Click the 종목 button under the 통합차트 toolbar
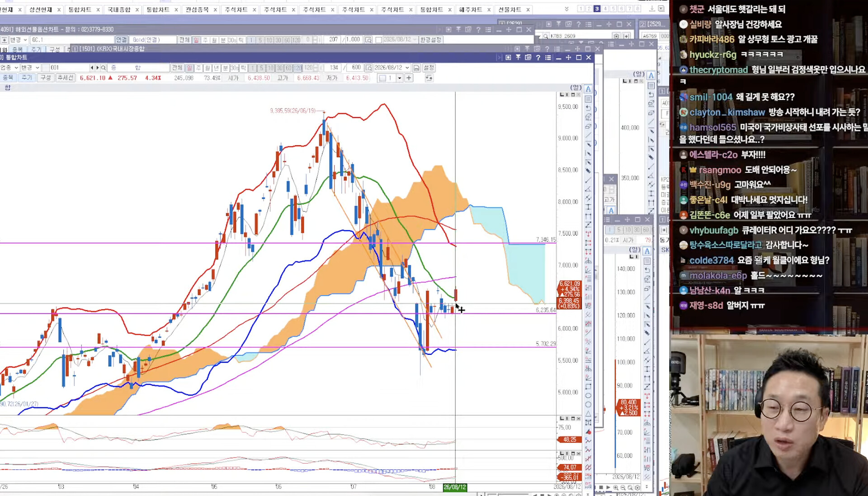 pos(8,78)
